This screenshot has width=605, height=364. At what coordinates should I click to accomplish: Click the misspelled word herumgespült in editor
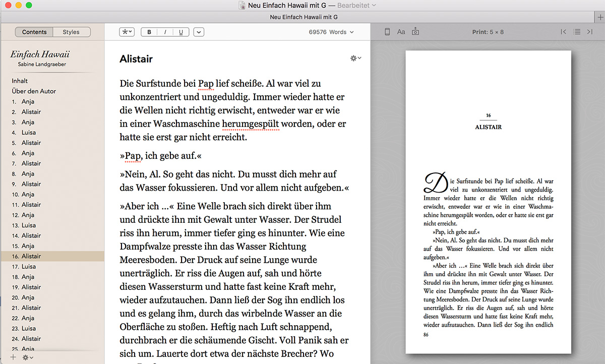tap(251, 124)
